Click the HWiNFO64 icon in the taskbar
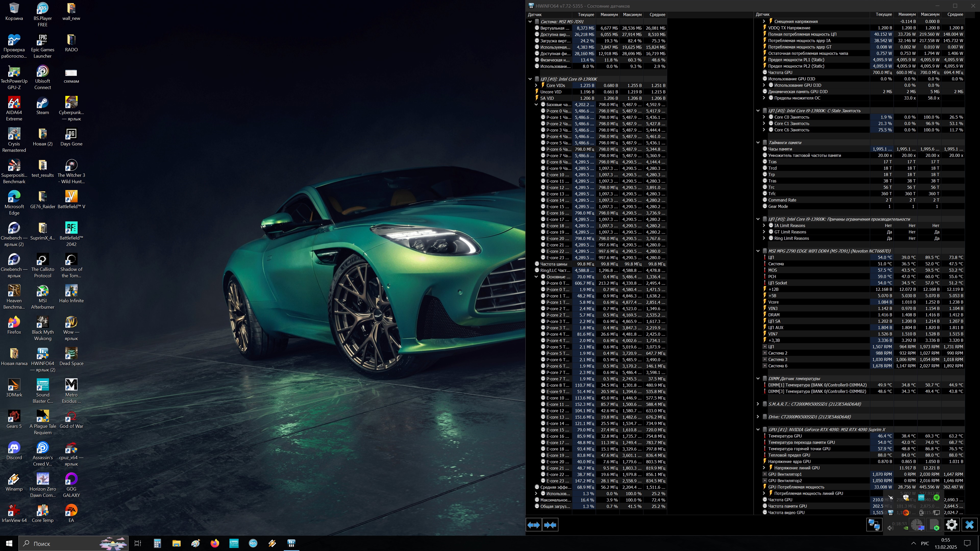The width and height of the screenshot is (980, 551). (291, 543)
